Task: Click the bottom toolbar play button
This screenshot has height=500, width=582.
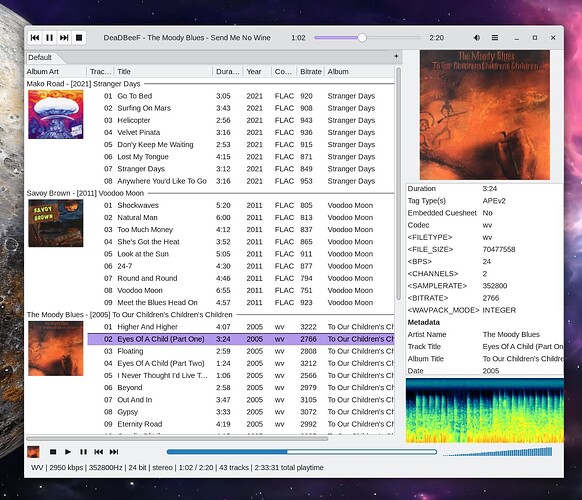Action: click(68, 452)
